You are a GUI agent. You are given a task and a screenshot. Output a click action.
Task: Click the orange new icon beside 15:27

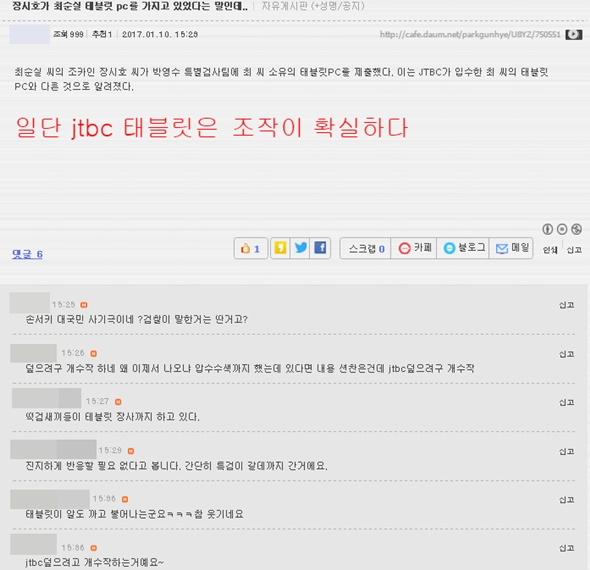click(x=118, y=402)
